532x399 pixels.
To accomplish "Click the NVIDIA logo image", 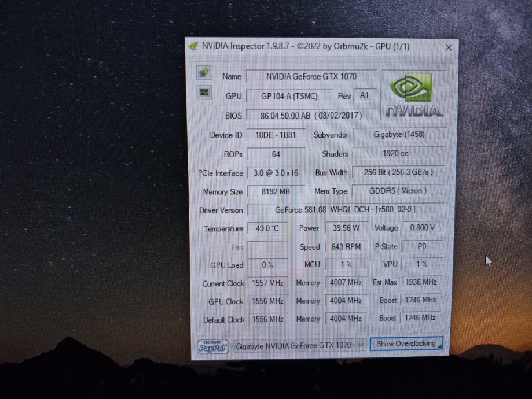I will tap(413, 95).
